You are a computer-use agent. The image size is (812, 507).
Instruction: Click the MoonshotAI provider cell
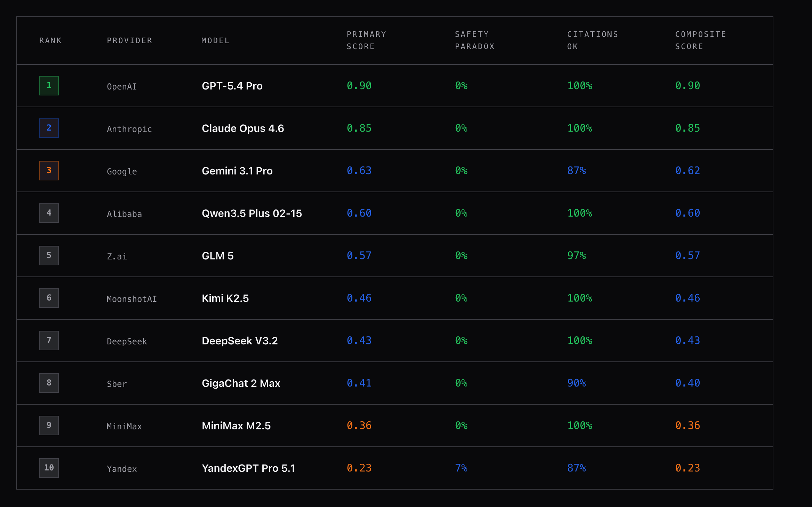tap(132, 299)
